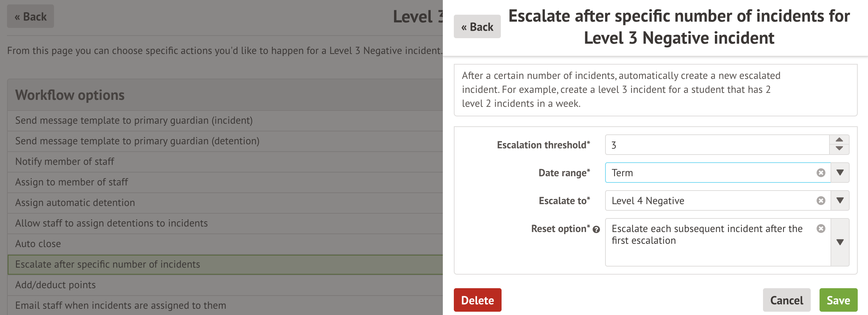This screenshot has height=315, width=868.
Task: Expand the Escalate to dropdown arrow
Action: point(840,200)
